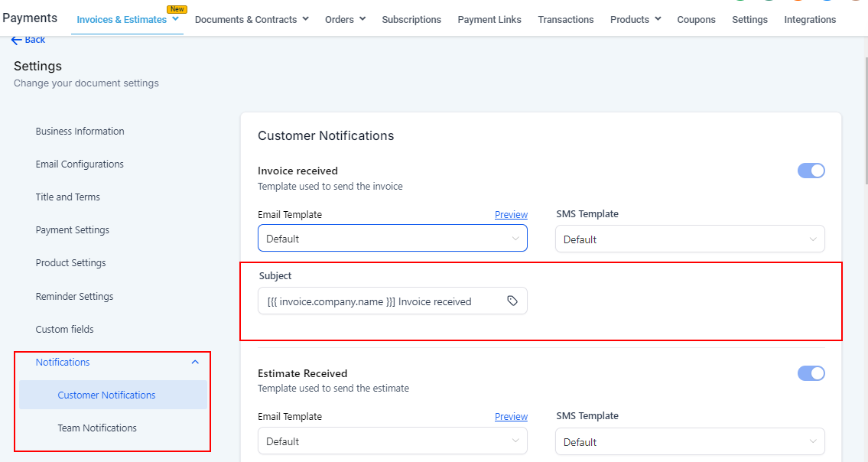This screenshot has width=868, height=462.
Task: Open the Payment Links tab
Action: point(489,19)
